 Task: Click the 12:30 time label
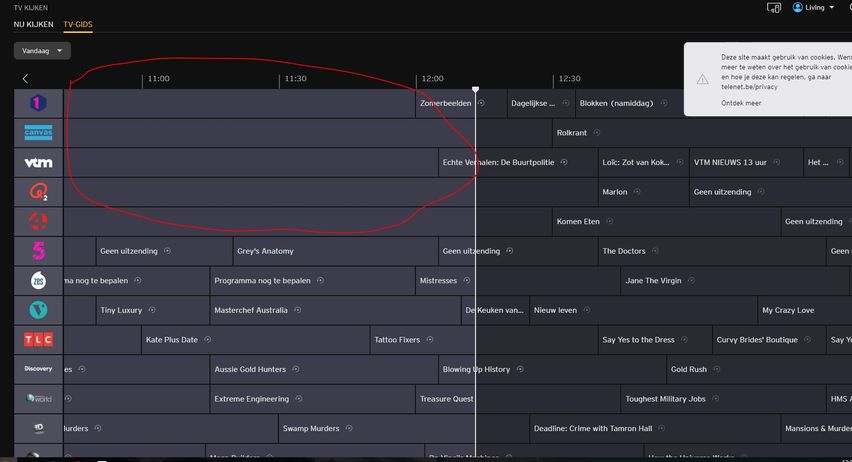pyautogui.click(x=569, y=78)
